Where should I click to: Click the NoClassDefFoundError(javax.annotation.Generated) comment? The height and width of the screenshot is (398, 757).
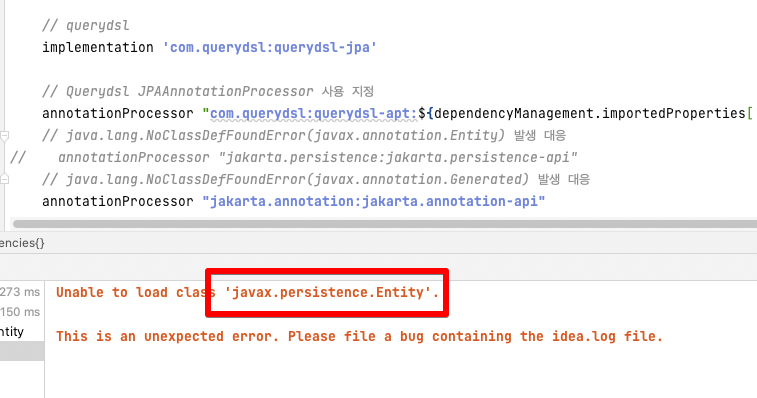(x=316, y=180)
